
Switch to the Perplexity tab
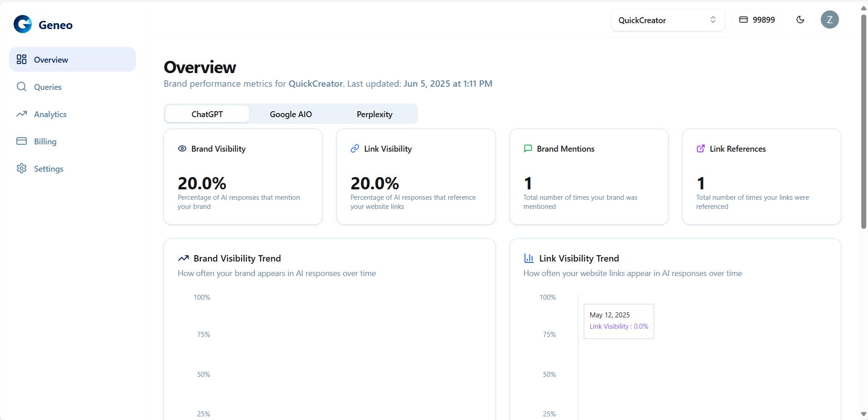tap(374, 114)
